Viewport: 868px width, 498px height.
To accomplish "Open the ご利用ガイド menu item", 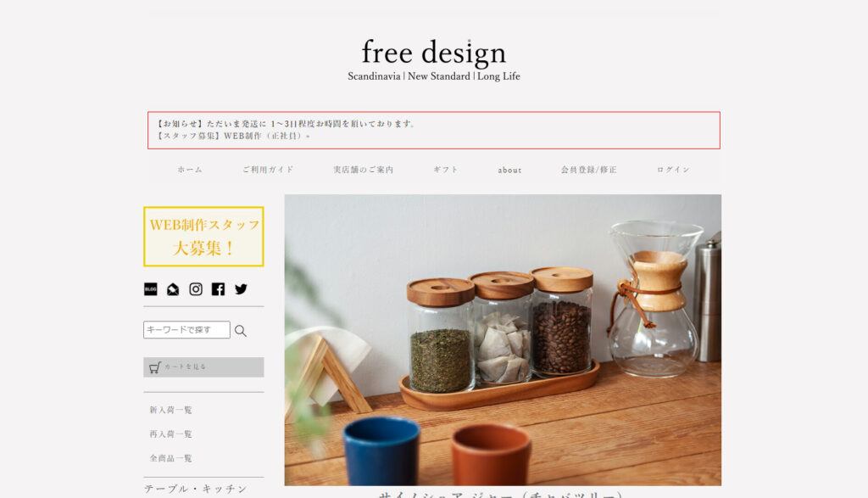I will click(268, 170).
